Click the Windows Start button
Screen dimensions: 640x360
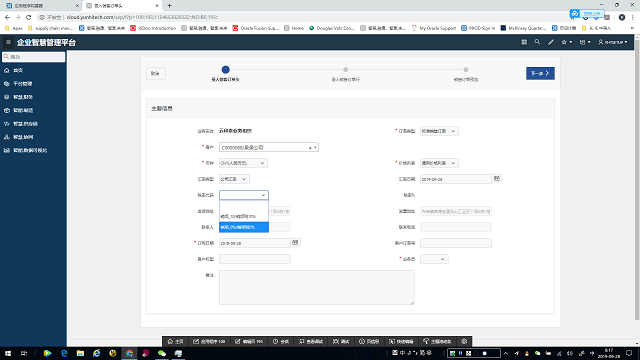pyautogui.click(x=8, y=353)
